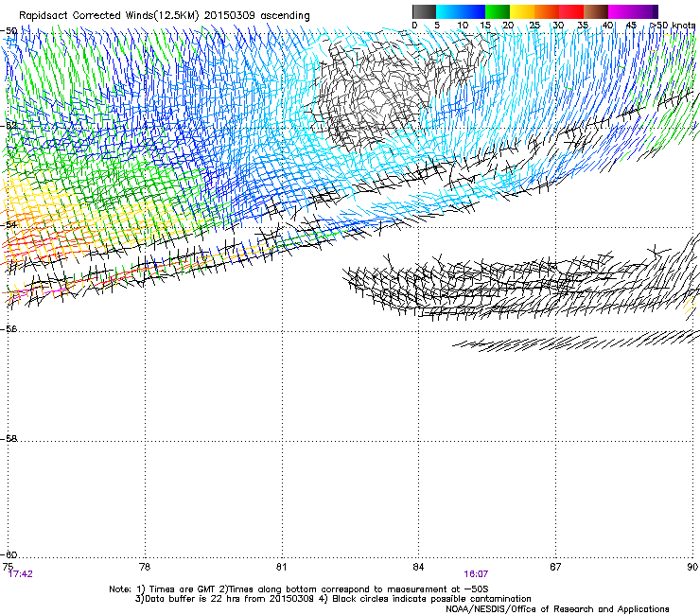Screen dimensions: 700x615
Task: Select the red 30-35 knots legend swatch
Action: pyautogui.click(x=571, y=11)
